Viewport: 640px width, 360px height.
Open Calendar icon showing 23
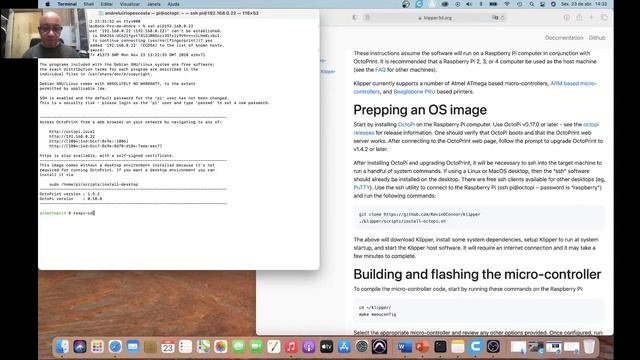[168, 347]
